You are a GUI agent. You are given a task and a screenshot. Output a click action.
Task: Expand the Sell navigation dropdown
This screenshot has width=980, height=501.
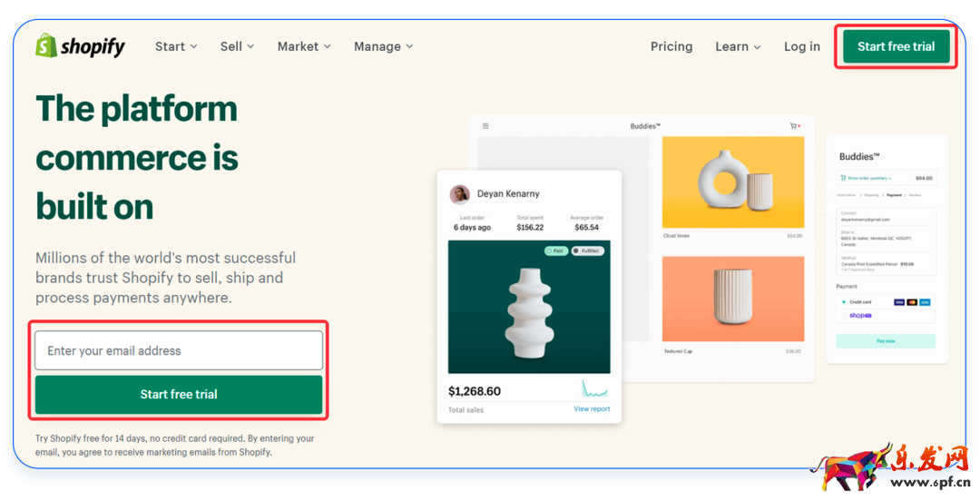tap(238, 46)
